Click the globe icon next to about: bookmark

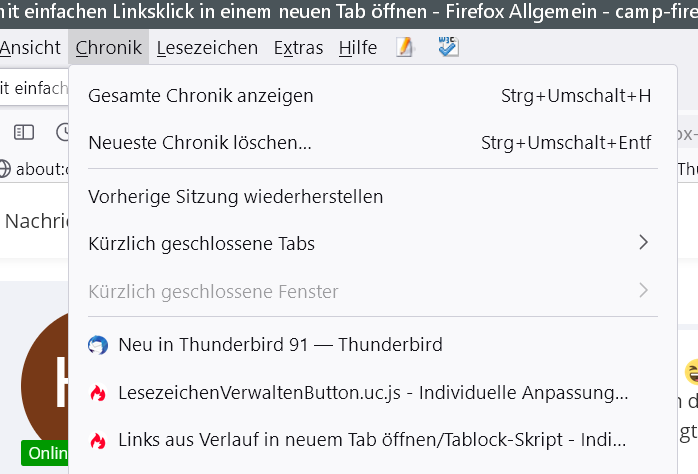click(x=4, y=168)
